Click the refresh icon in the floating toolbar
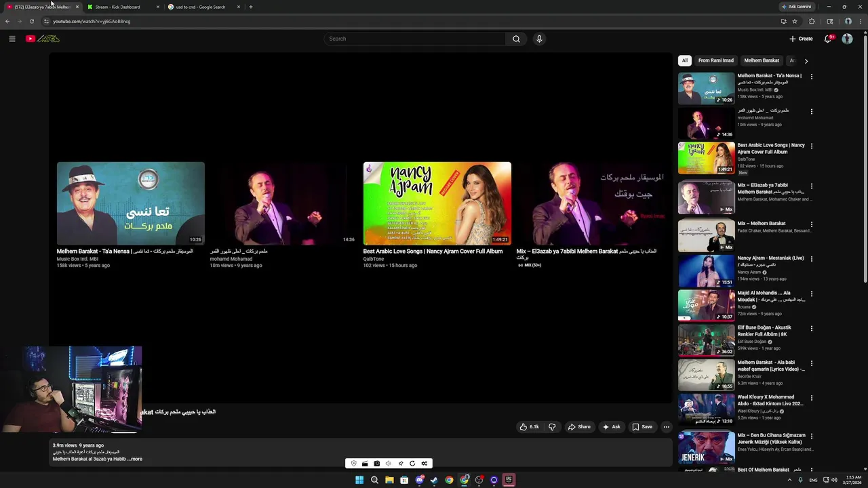 click(x=412, y=464)
